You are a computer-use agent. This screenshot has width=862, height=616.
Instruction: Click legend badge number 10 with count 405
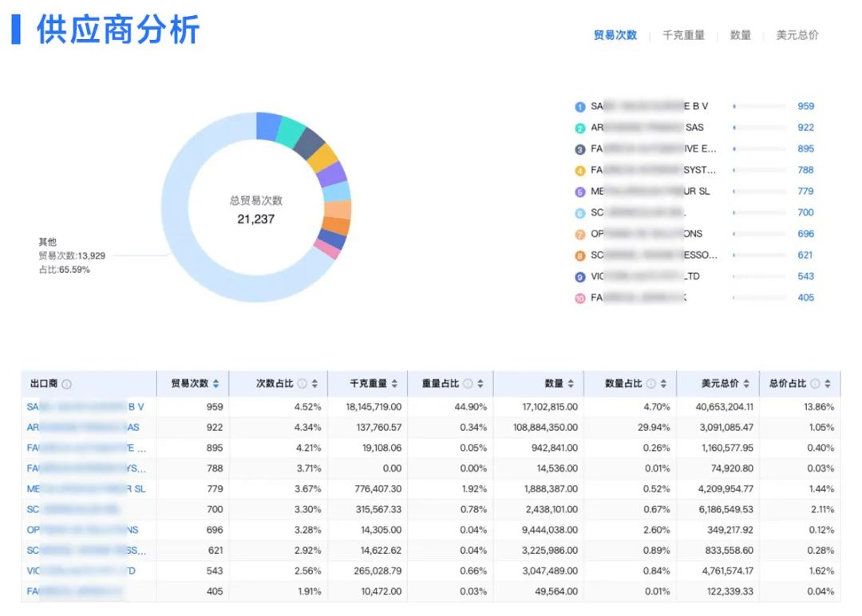point(580,298)
